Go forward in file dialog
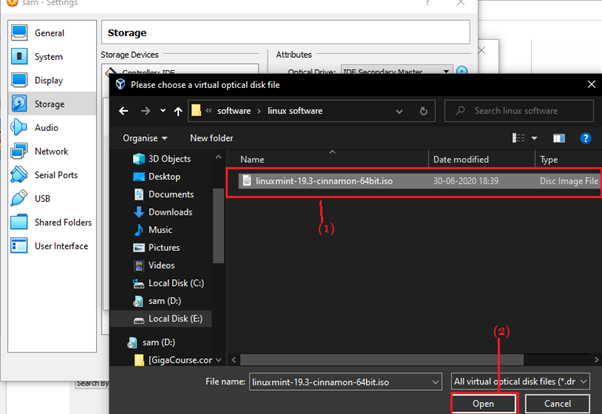 pyautogui.click(x=146, y=111)
